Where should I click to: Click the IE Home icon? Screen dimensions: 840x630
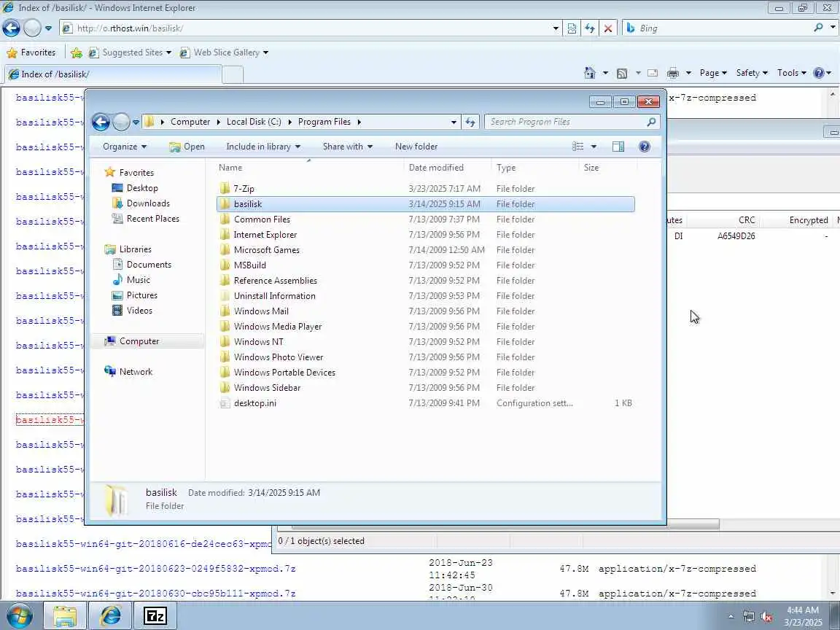(590, 73)
